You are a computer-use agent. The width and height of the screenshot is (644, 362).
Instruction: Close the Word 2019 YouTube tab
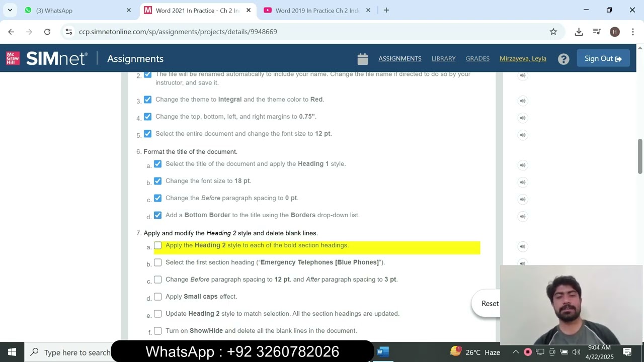pyautogui.click(x=368, y=10)
